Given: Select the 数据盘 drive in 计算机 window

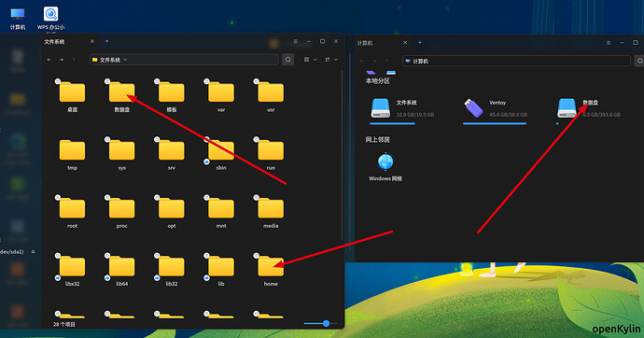Looking at the screenshot, I should click(567, 108).
